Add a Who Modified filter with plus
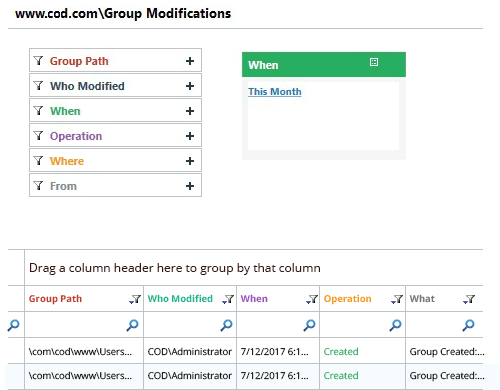Screen dimensions: 500x390 [190, 86]
